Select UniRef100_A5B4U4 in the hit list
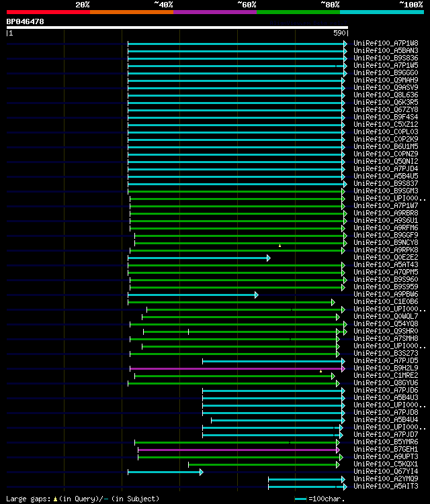This screenshot has height=504, width=430. click(x=386, y=420)
